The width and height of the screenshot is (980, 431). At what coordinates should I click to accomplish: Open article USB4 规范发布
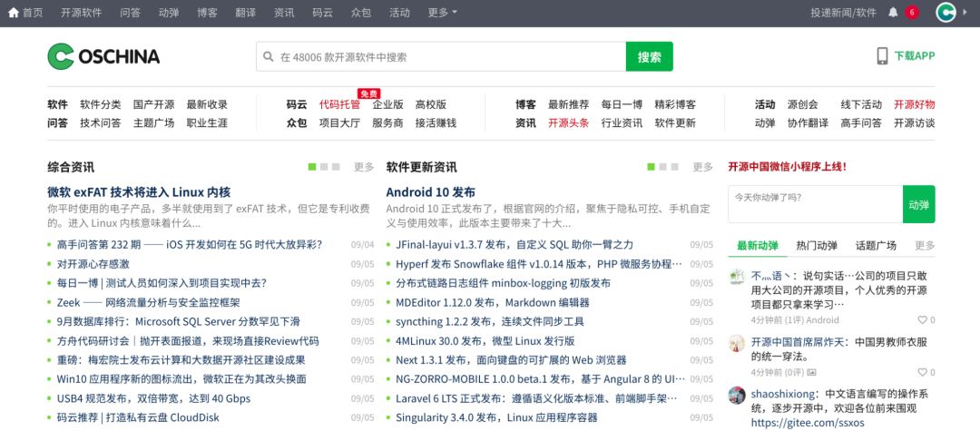tap(153, 398)
